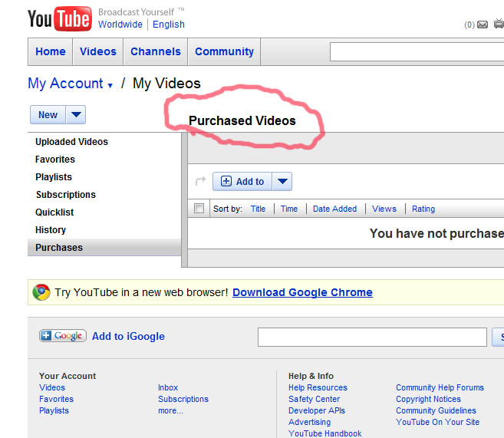Click the Google Chrome icon in banner
Viewport: 504px width, 438px height.
click(x=41, y=292)
